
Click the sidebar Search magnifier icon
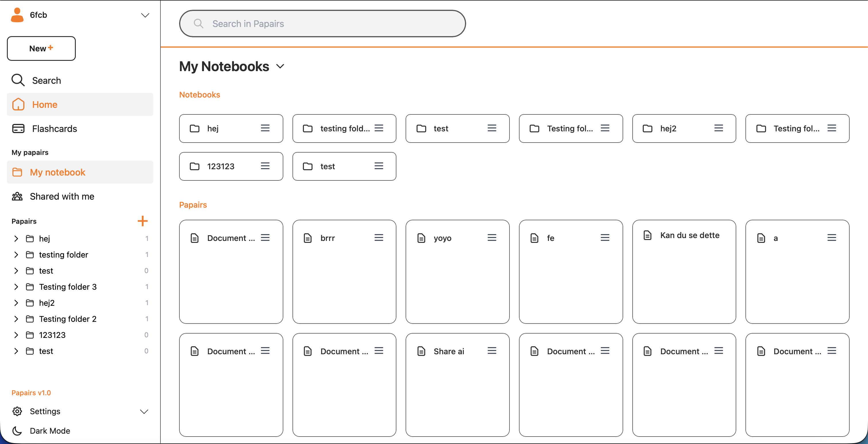(18, 80)
